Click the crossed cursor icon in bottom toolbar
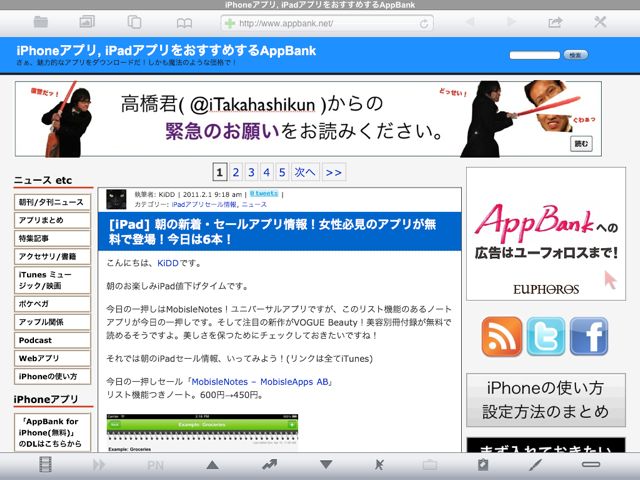 click(379, 464)
